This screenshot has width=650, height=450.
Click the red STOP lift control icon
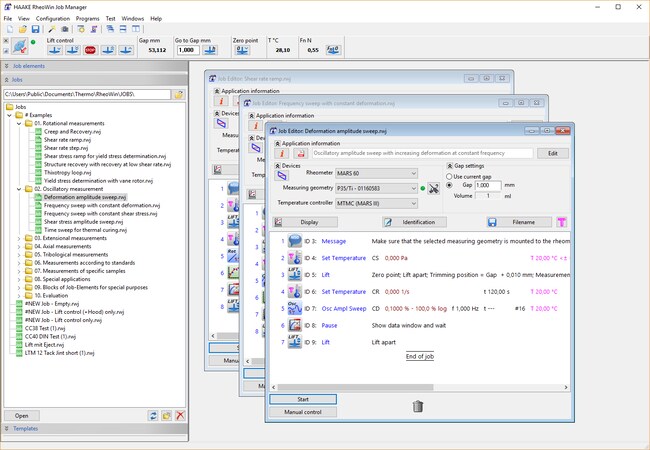[x=90, y=49]
